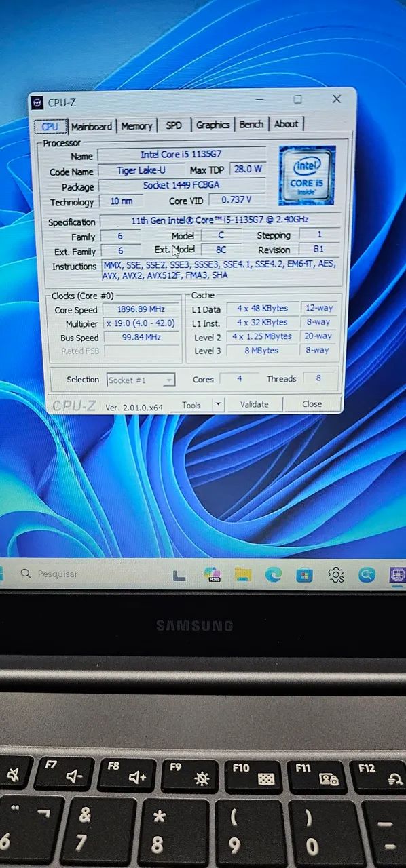Click the Stepping value 1
This screenshot has height=868, width=406.
coord(319,234)
